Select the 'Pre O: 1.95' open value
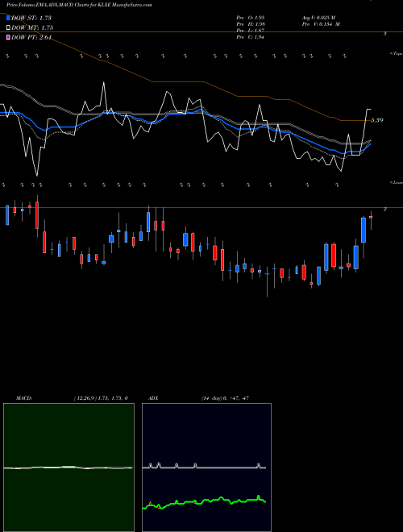Viewport: 403px width, 532px height. pos(251,17)
